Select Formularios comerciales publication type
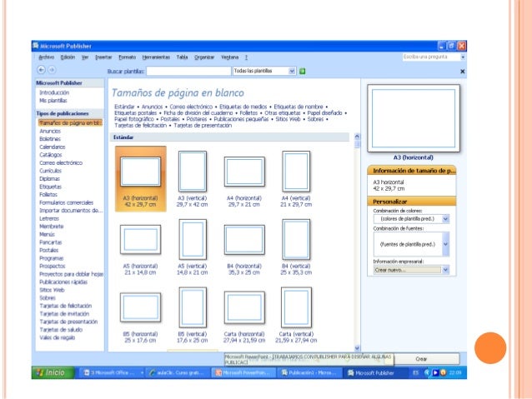 (x=66, y=202)
